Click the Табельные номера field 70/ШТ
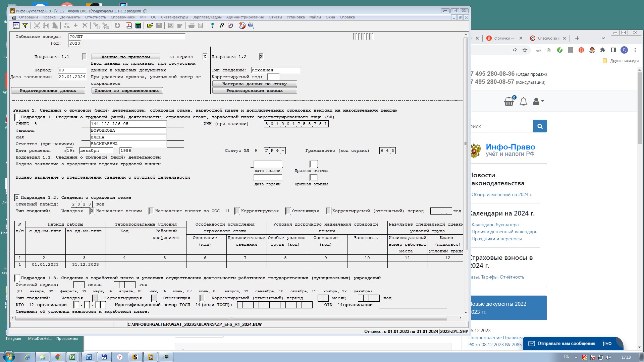 click(x=127, y=37)
